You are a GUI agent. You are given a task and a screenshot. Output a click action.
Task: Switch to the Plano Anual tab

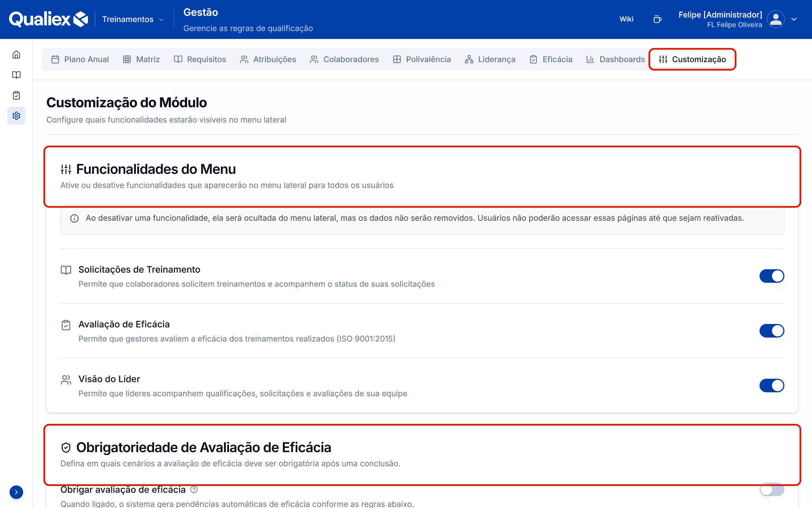tap(80, 60)
